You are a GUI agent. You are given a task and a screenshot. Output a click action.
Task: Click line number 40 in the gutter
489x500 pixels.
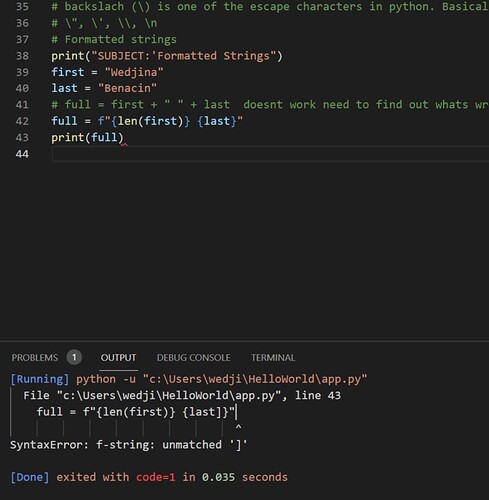pos(22,88)
